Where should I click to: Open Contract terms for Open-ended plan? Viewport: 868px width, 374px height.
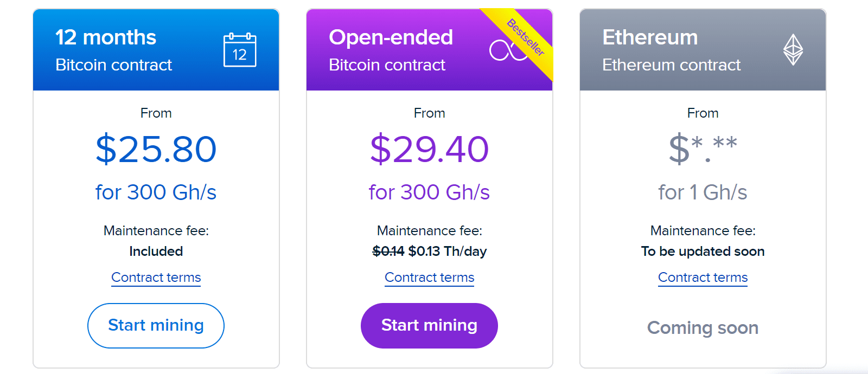click(x=430, y=278)
